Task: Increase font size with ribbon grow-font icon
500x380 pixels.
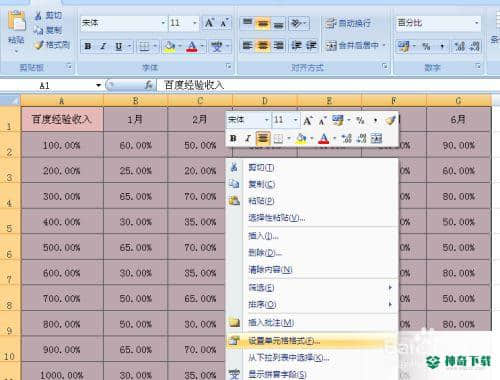Action: point(209,23)
